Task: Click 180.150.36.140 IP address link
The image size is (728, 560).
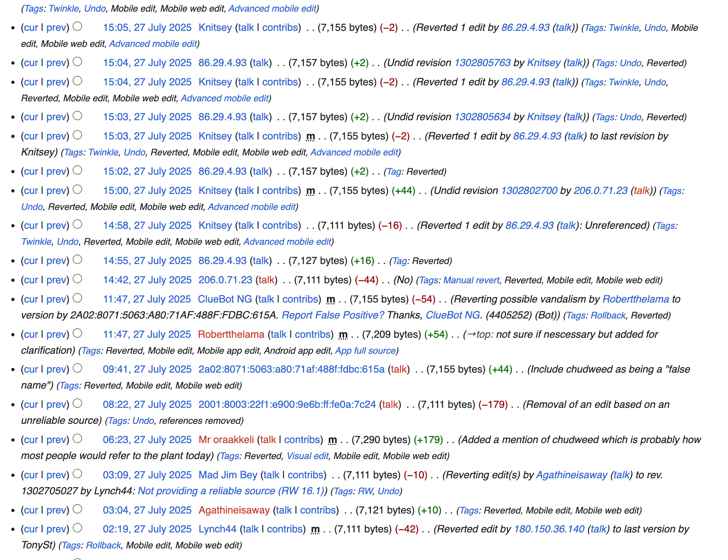Action: [549, 529]
